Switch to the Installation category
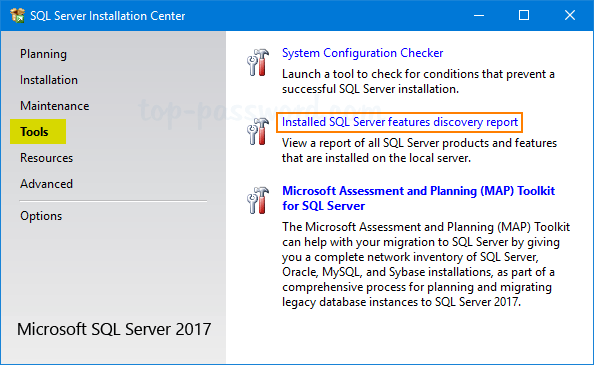Screen dimensions: 594x365 tap(49, 80)
